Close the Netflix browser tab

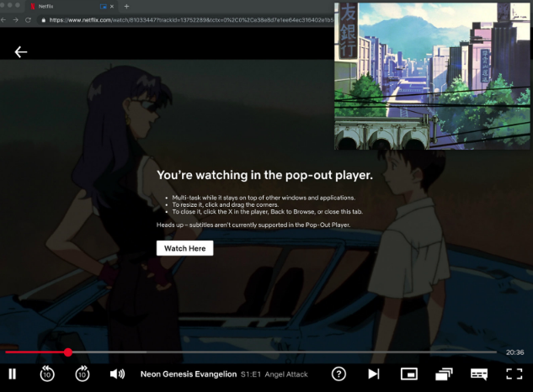112,6
